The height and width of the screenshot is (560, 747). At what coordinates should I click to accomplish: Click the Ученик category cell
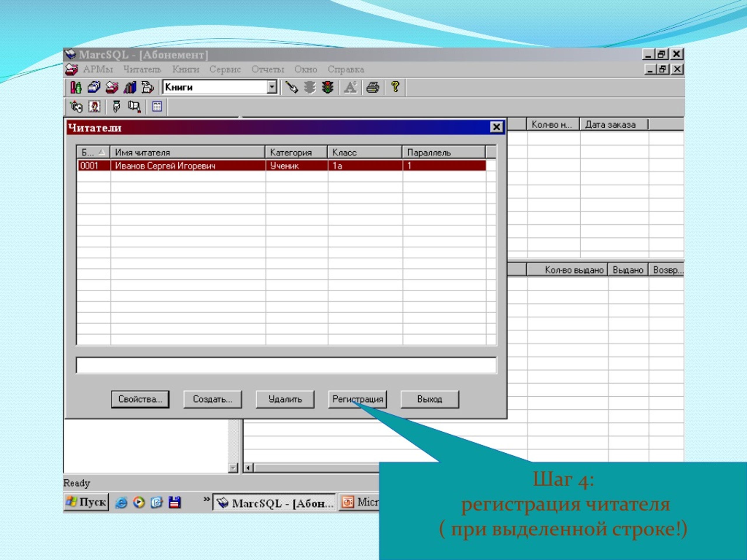(x=296, y=166)
